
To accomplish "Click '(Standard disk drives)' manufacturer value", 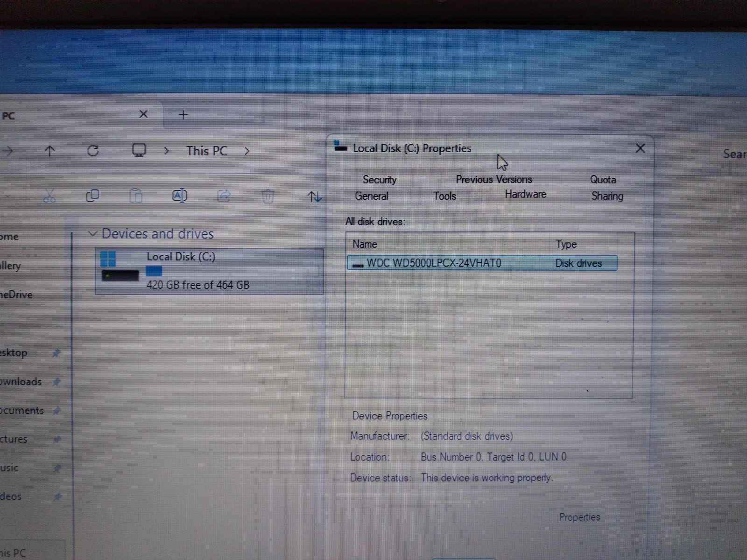I will 466,436.
